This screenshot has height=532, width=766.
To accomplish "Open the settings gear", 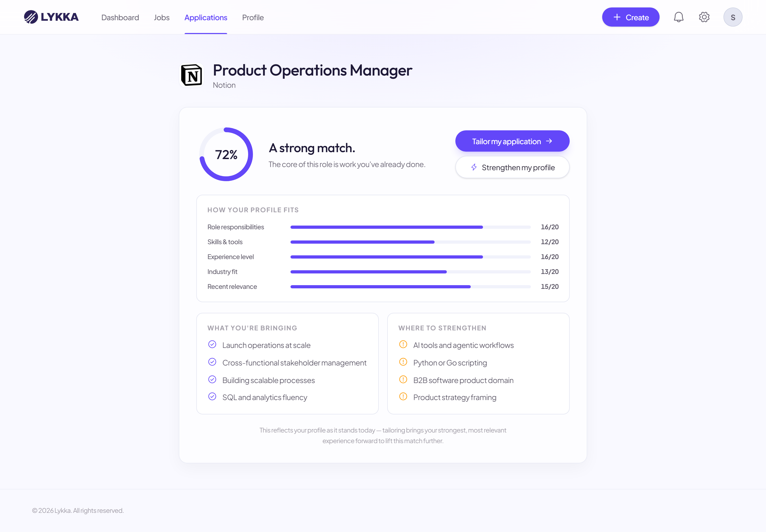I will (x=704, y=17).
